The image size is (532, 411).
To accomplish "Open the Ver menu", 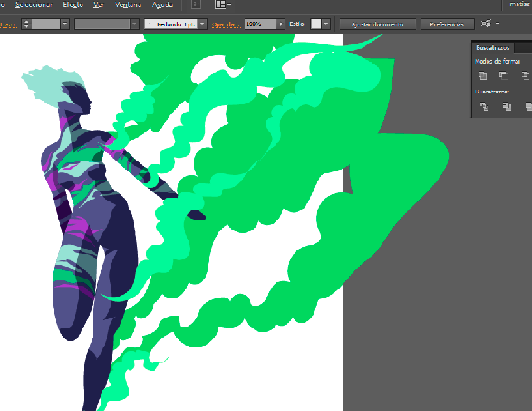I will click(x=99, y=5).
